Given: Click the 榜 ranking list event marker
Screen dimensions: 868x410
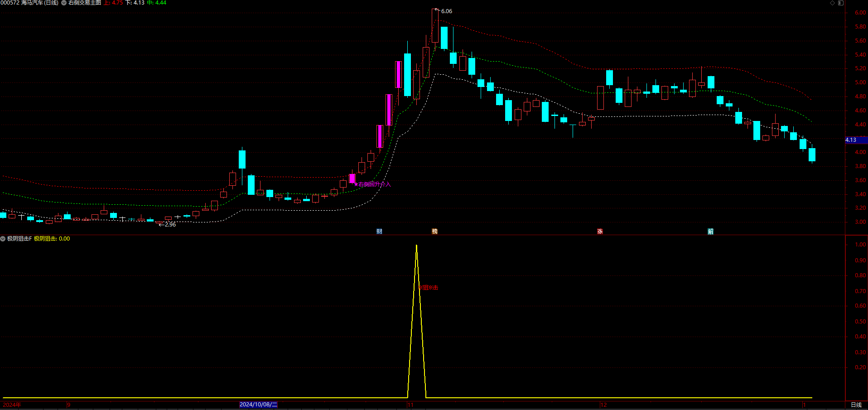Looking at the screenshot, I should tap(434, 232).
